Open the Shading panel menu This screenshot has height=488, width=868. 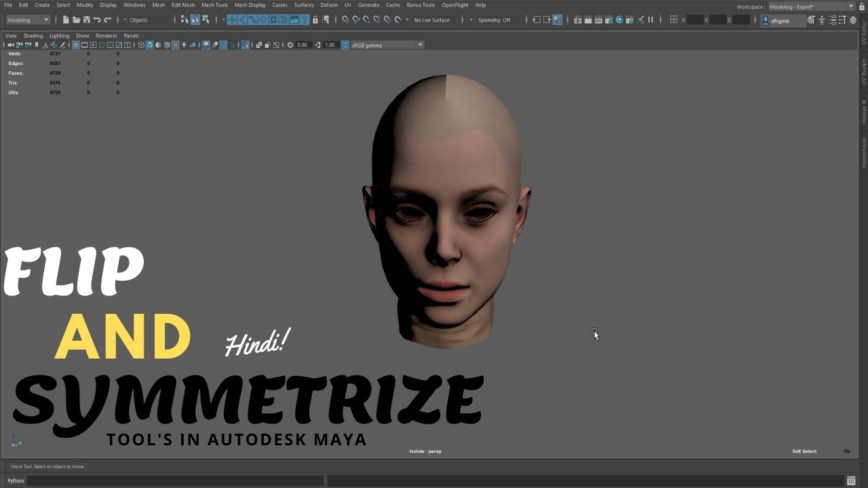(33, 36)
